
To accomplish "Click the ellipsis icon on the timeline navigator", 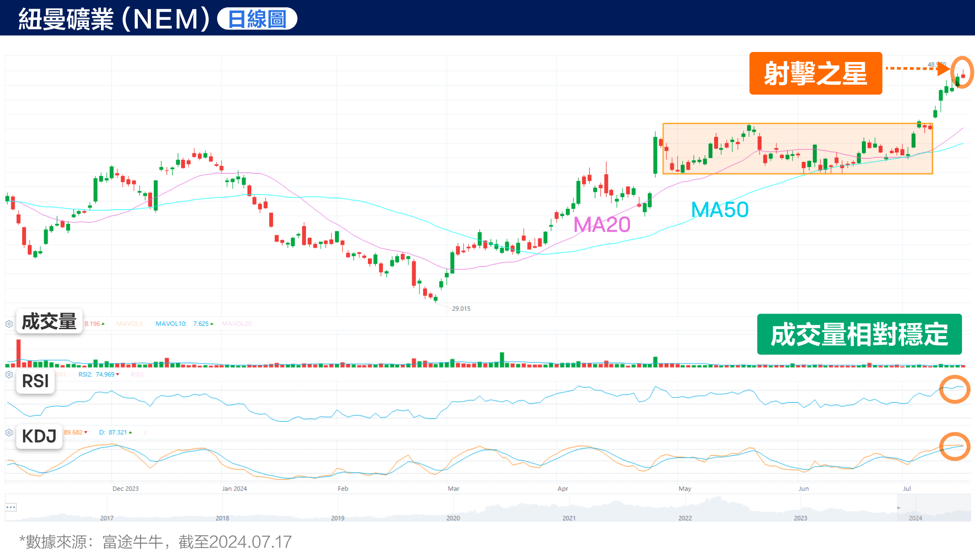I will click(12, 507).
